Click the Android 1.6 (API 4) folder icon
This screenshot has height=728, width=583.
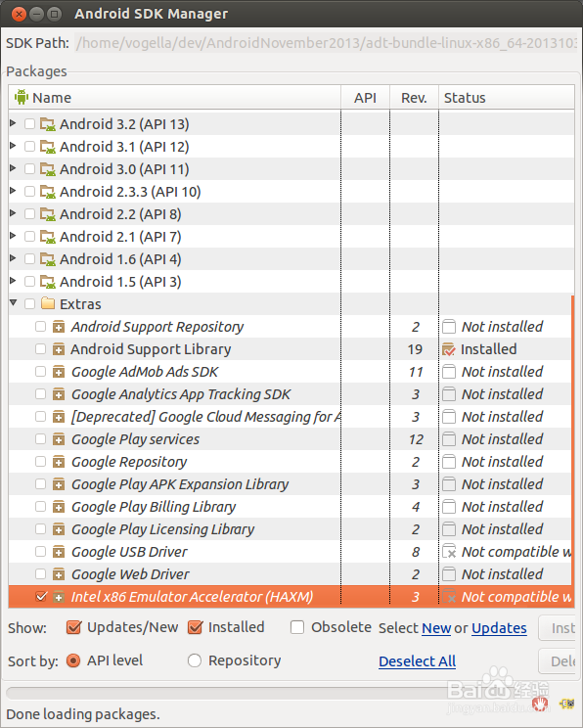click(x=48, y=259)
